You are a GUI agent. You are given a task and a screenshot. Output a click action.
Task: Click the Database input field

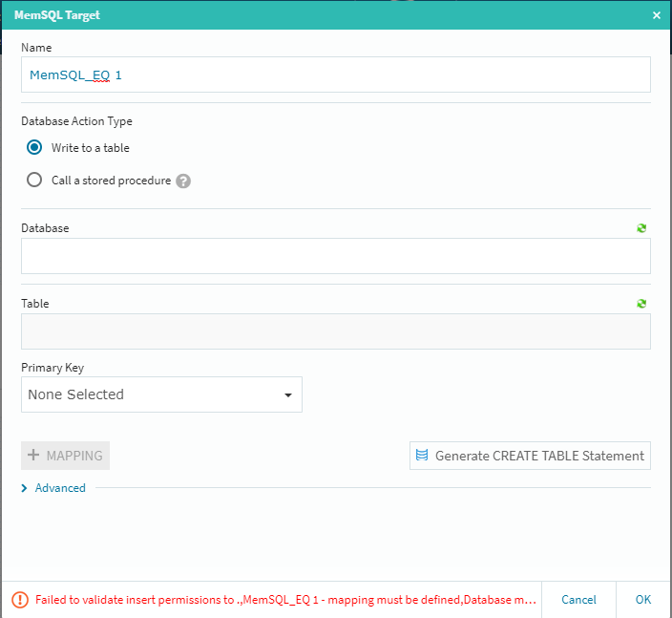[336, 256]
